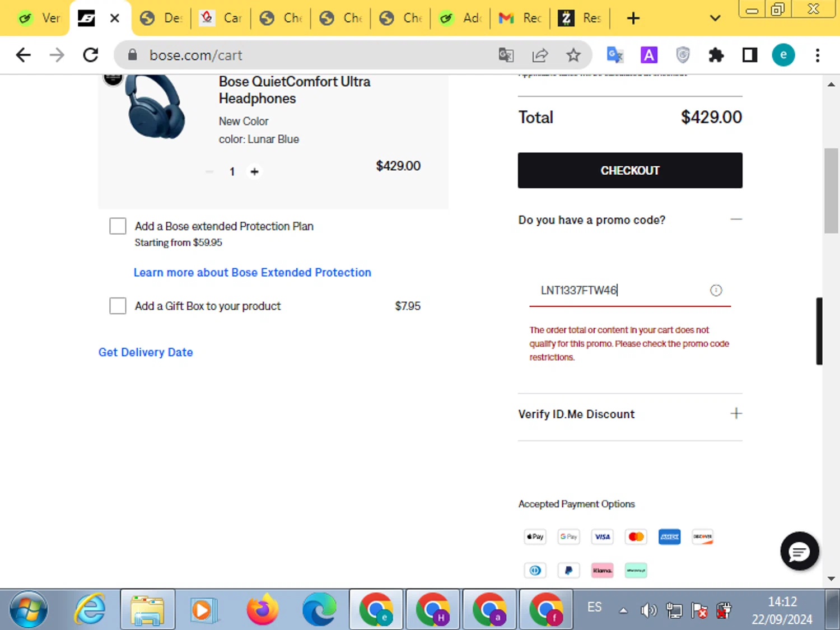Image resolution: width=840 pixels, height=630 pixels.
Task: Click the PayPal payment option icon
Action: coord(568,570)
